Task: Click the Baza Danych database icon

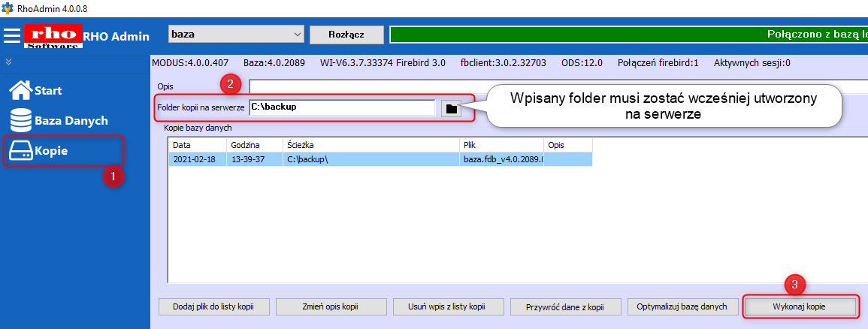Action: [x=20, y=121]
